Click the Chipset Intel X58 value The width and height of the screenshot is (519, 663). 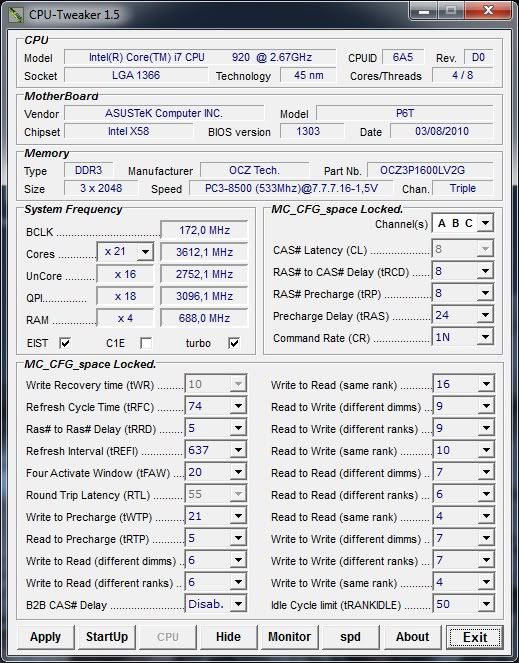point(129,131)
